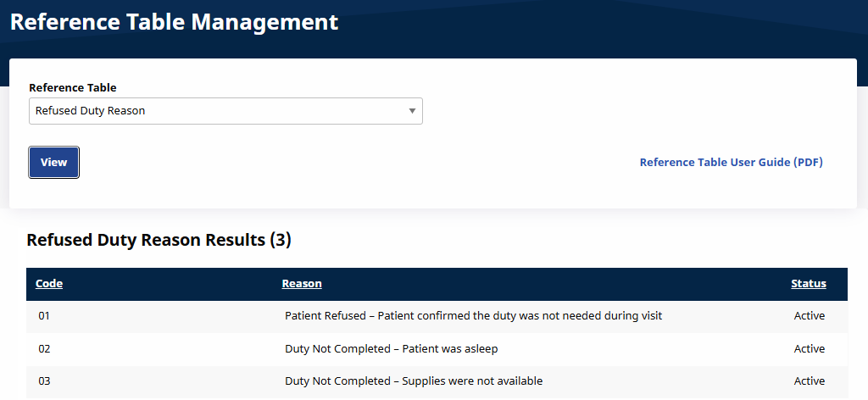Select the code 03 cell
This screenshot has height=400, width=868.
tap(45, 381)
